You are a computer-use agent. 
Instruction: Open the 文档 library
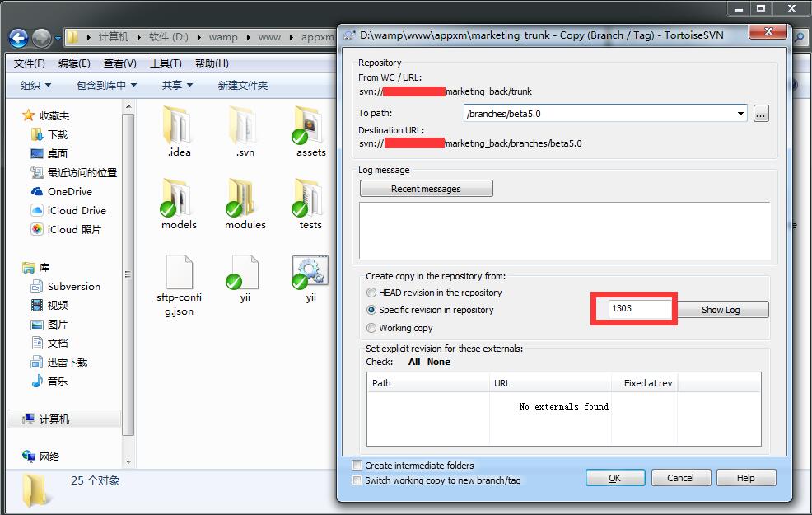tap(49, 343)
